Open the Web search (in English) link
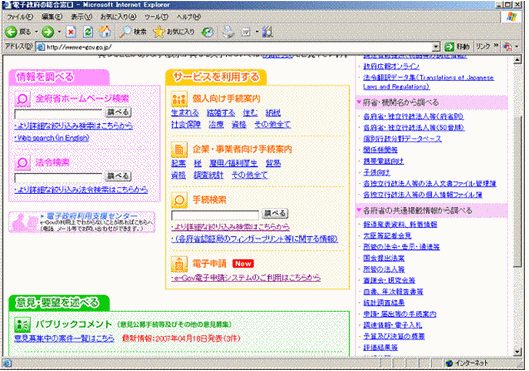Screen dimensions: 529x371 coord(52,138)
